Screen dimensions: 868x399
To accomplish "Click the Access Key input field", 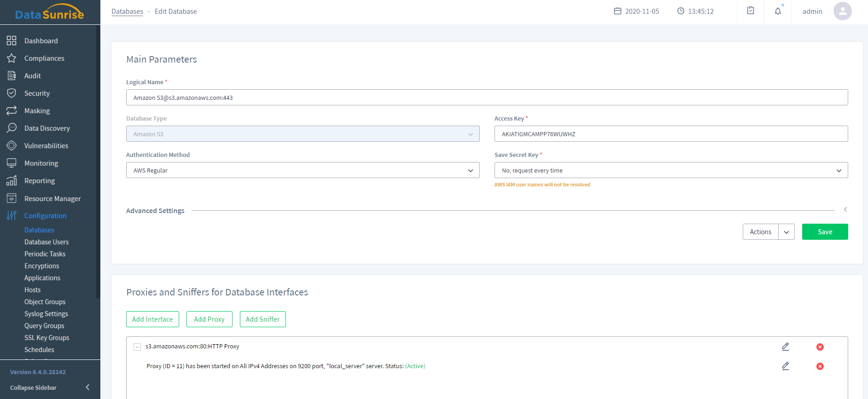I will click(x=671, y=134).
